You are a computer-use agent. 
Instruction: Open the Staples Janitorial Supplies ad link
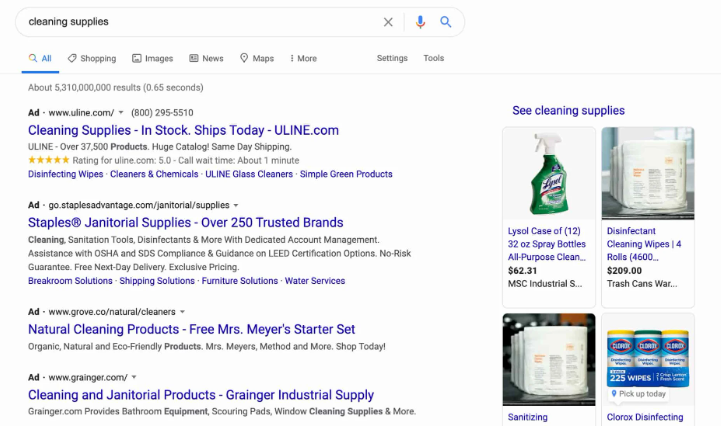[x=185, y=222]
